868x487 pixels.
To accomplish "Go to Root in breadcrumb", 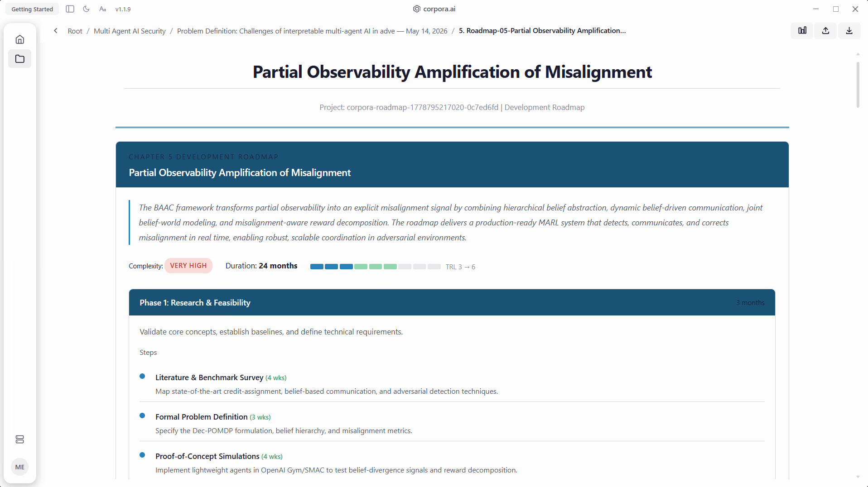I will pos(75,31).
